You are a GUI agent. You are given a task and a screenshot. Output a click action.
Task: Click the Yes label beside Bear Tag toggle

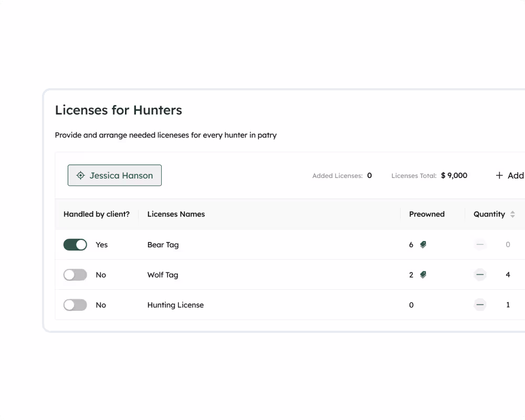coord(101,245)
